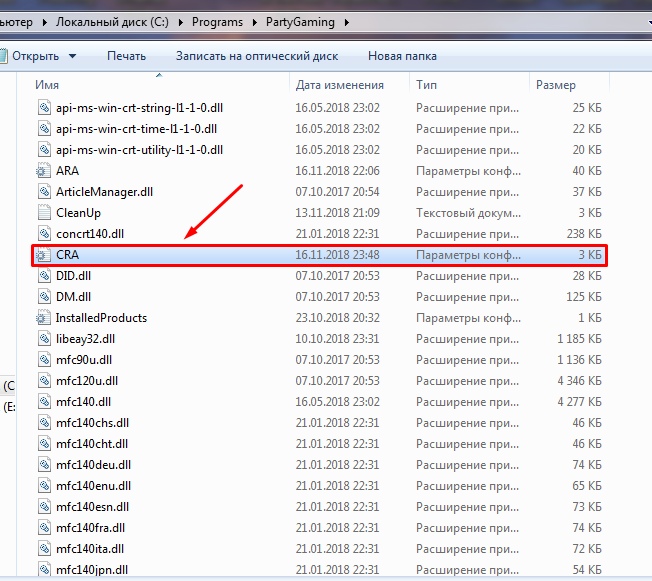Expand breadcrumb arrow after Локальный диск (C:)
This screenshot has width=652, height=581.
tap(180, 22)
